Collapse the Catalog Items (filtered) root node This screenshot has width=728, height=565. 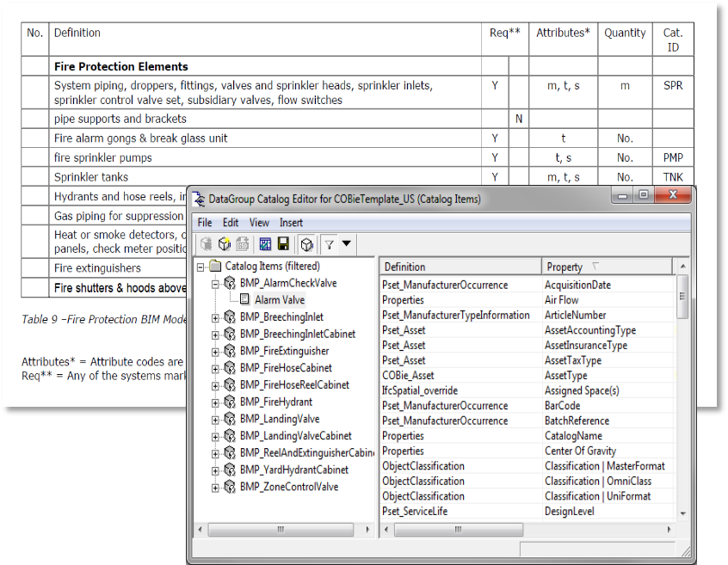[x=201, y=267]
